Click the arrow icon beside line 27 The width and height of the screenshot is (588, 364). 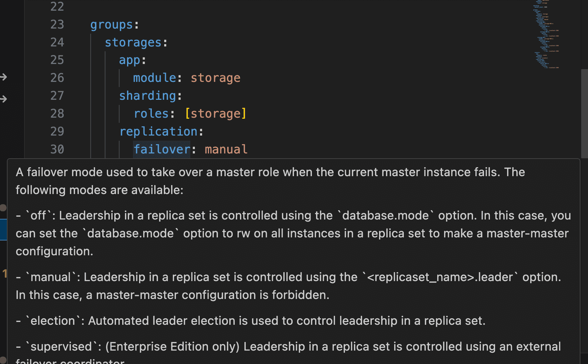point(3,99)
